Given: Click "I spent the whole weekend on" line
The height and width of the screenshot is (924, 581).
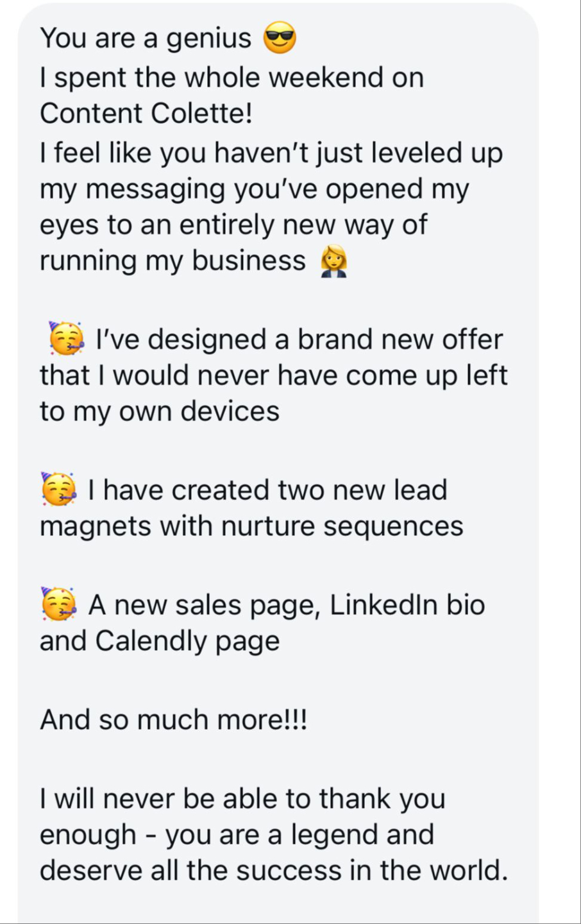Looking at the screenshot, I should 232,78.
